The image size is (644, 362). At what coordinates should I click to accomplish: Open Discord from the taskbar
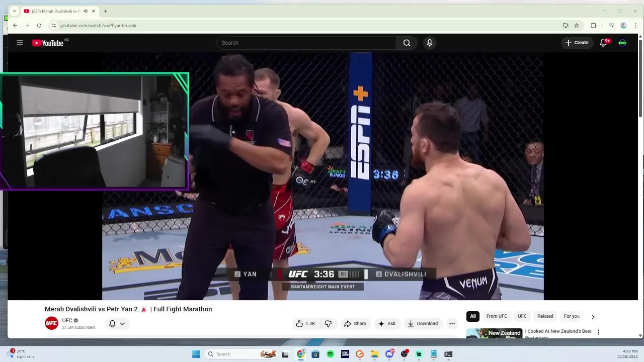point(389,354)
